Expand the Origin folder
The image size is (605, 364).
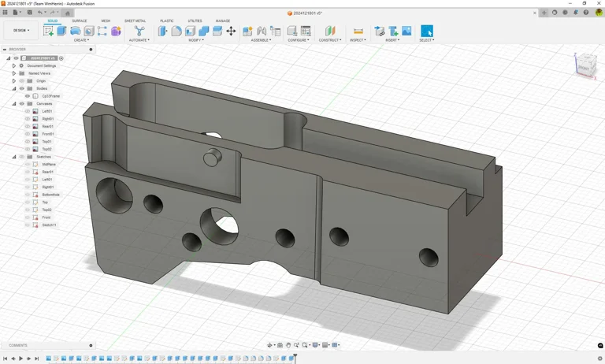click(14, 81)
